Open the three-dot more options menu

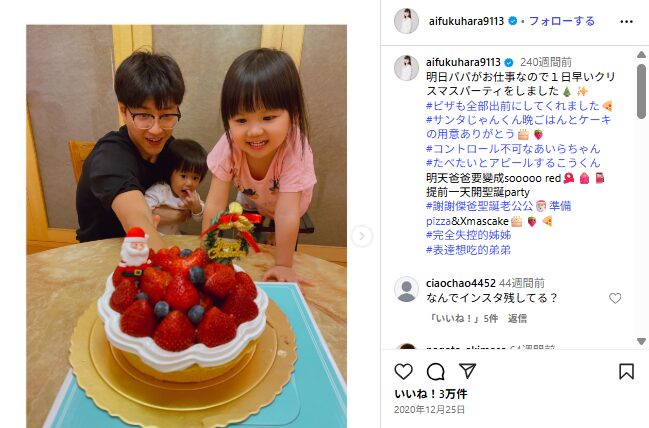[626, 22]
